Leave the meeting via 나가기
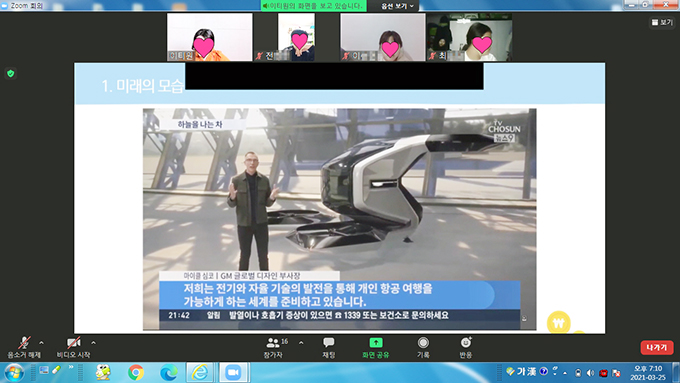680x383 pixels. point(657,347)
